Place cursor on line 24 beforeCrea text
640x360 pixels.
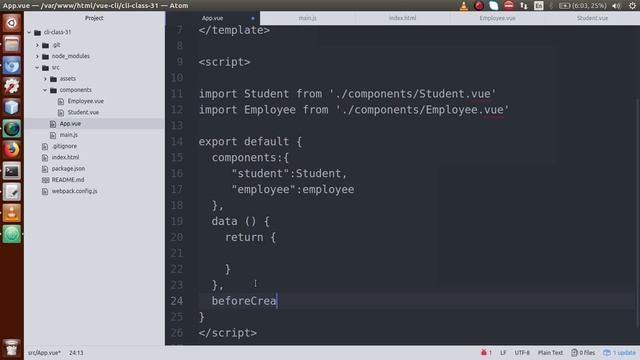tap(244, 301)
